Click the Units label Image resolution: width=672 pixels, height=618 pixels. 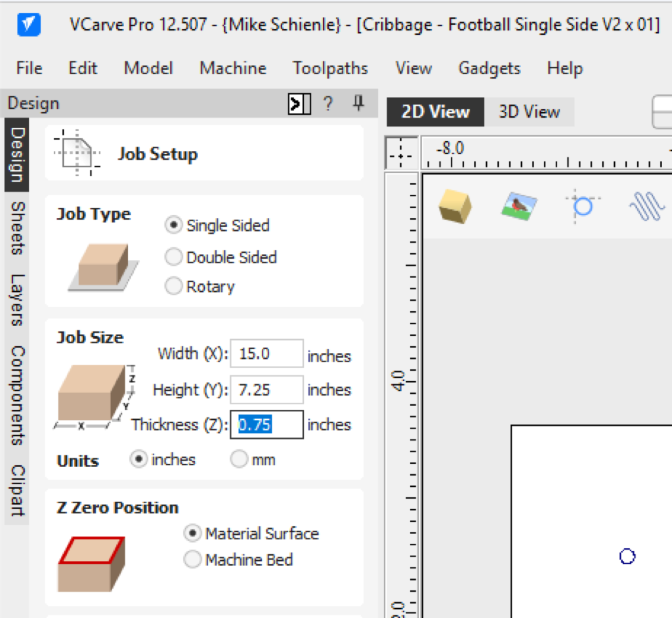tap(77, 461)
